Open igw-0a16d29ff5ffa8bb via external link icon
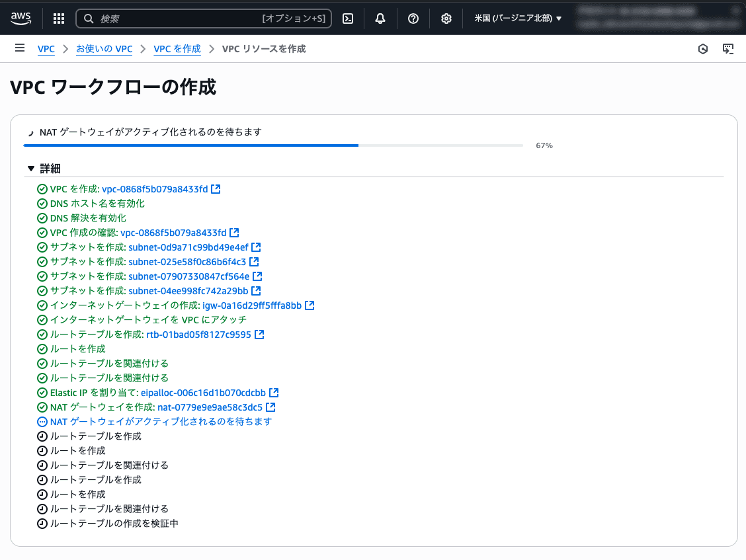This screenshot has width=746, height=560. pos(309,305)
